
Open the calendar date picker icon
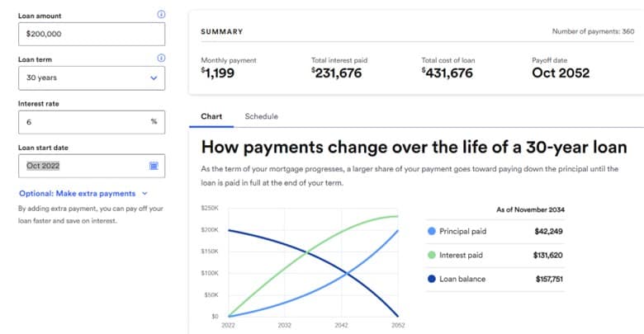tap(154, 166)
